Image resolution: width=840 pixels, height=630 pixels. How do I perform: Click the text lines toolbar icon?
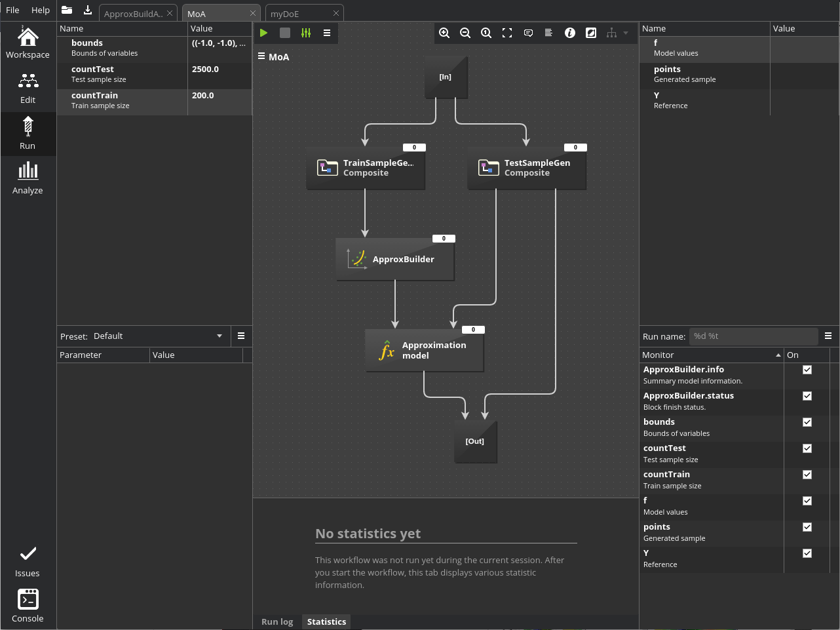(x=548, y=33)
